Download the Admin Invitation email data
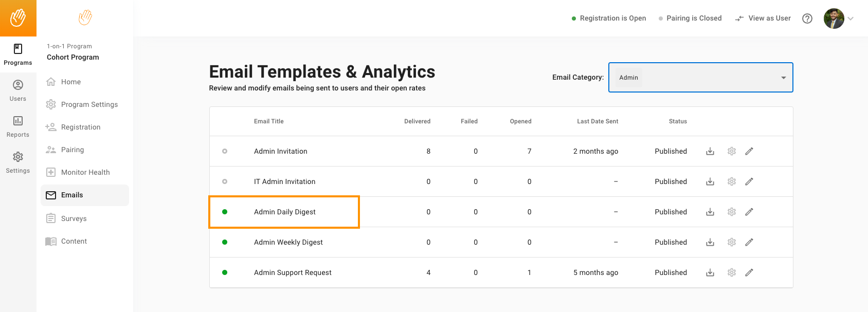The image size is (868, 312). pyautogui.click(x=710, y=151)
